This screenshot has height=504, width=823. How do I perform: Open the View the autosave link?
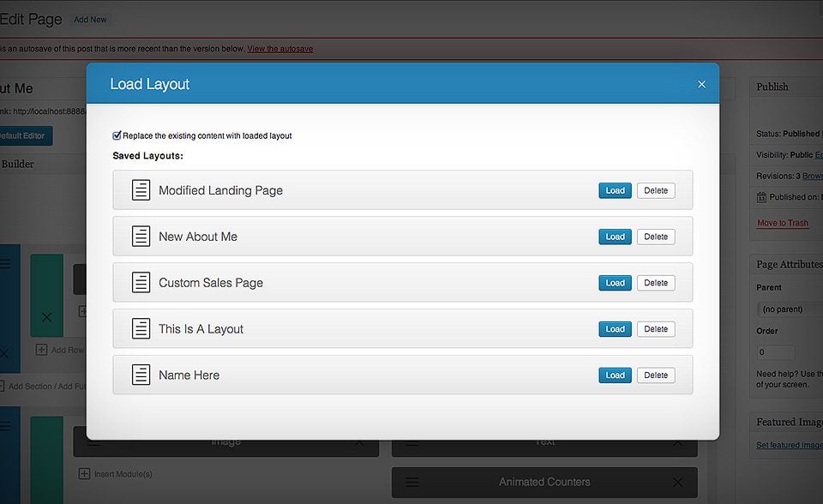(280, 49)
